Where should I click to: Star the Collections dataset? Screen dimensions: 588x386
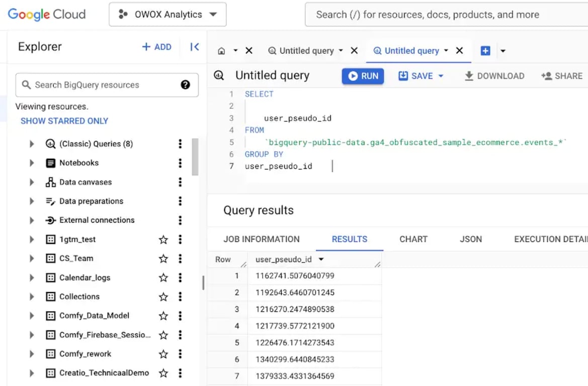[x=163, y=297]
